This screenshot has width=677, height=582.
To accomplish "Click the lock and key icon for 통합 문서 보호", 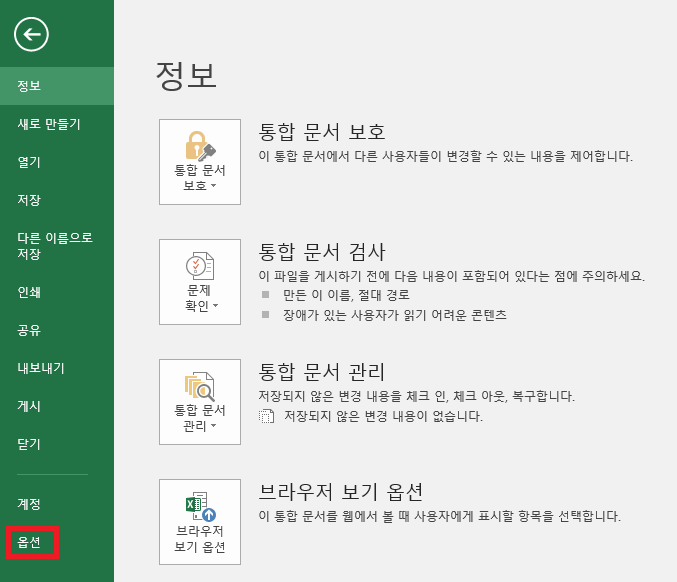I will coord(200,146).
